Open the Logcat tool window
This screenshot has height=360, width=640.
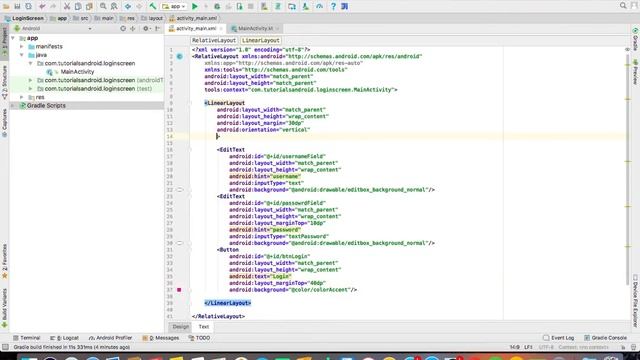click(x=64, y=338)
